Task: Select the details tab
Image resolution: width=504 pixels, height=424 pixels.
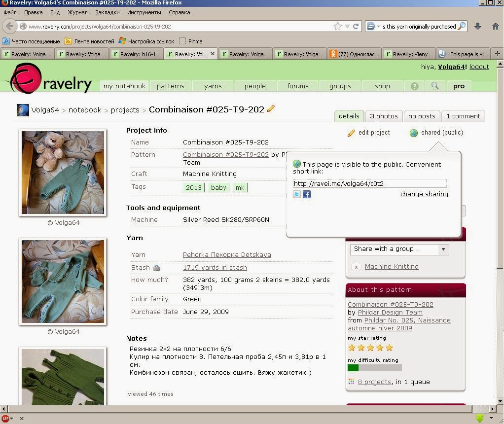Action: pyautogui.click(x=349, y=116)
